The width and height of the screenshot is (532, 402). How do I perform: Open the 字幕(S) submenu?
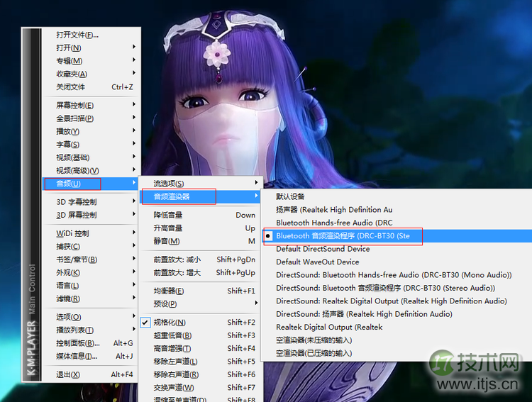pyautogui.click(x=91, y=145)
